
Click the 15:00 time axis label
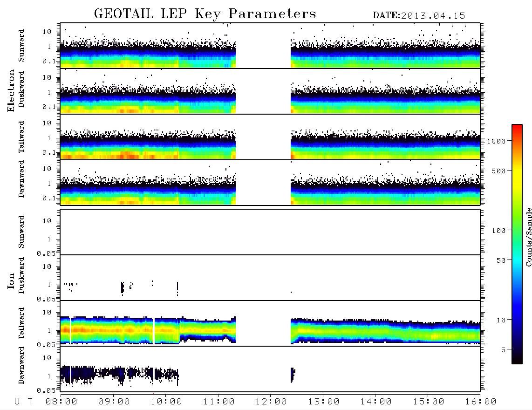click(x=429, y=402)
